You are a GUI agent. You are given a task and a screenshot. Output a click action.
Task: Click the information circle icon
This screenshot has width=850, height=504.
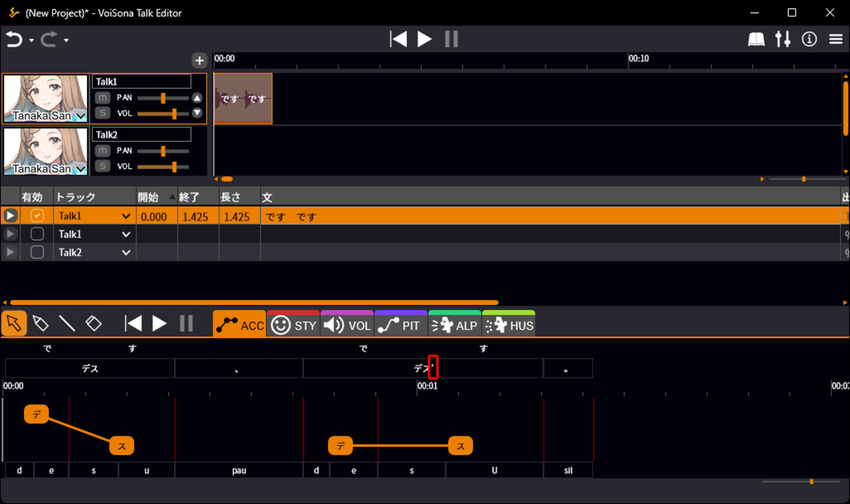tap(809, 40)
